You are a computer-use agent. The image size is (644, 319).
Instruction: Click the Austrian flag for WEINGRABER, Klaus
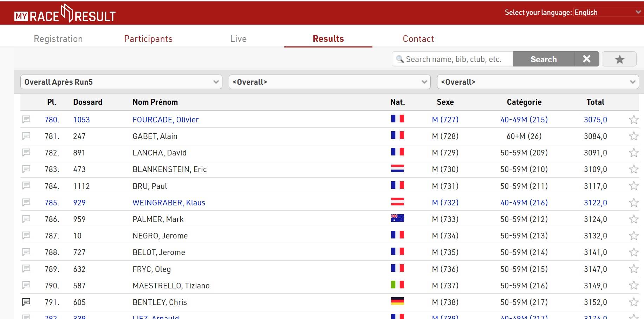click(x=397, y=202)
